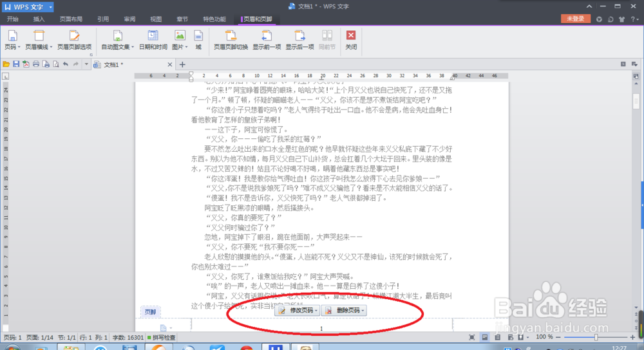Click 页眉页脚切换 to switch header/footer
This screenshot has width=644, height=350.
tap(231, 40)
